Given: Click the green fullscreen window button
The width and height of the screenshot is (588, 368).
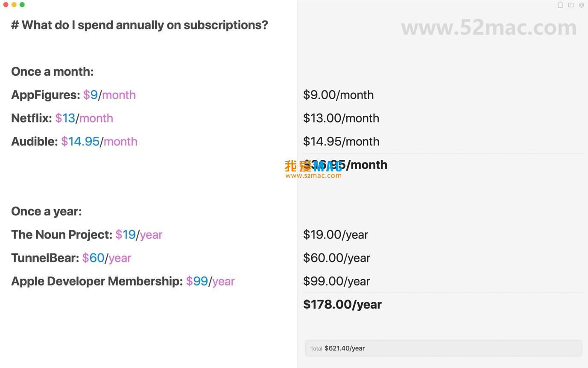Looking at the screenshot, I should pyautogui.click(x=22, y=5).
